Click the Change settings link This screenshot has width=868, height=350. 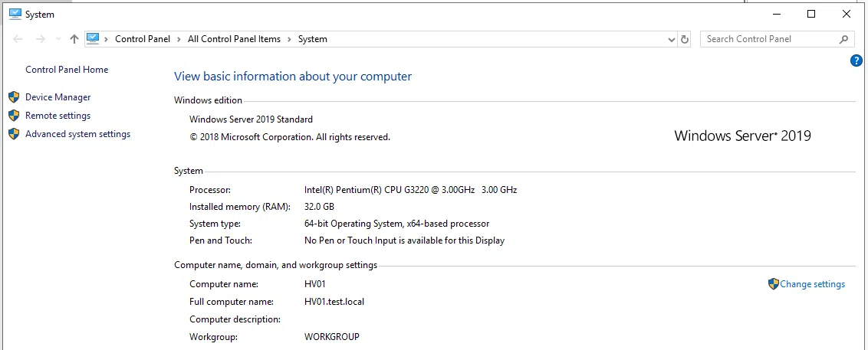tap(812, 284)
